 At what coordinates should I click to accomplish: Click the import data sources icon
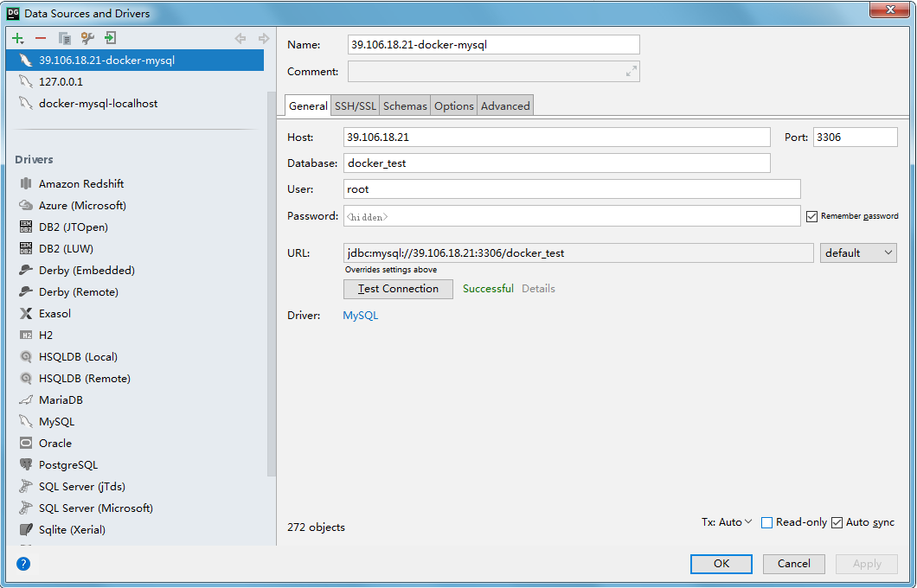110,39
